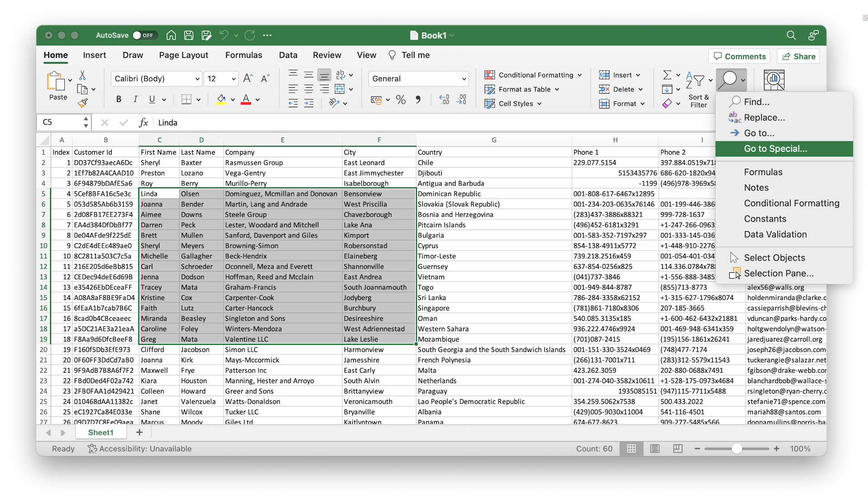
Task: Click the Percent Style icon
Action: (x=401, y=100)
